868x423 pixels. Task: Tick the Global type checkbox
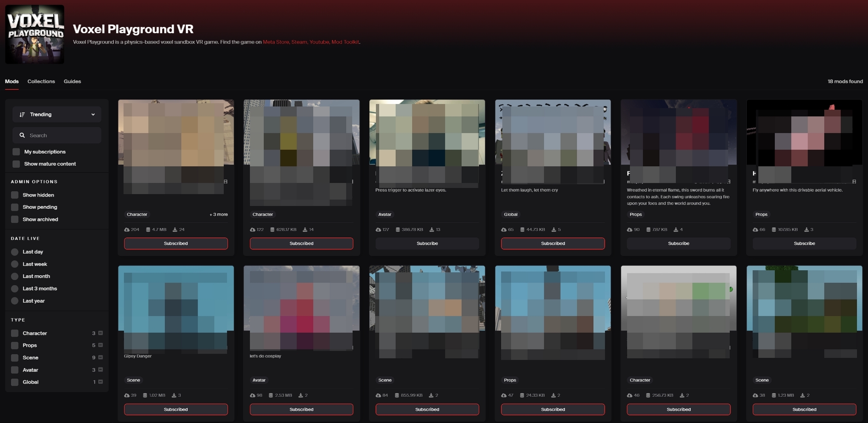click(x=15, y=382)
